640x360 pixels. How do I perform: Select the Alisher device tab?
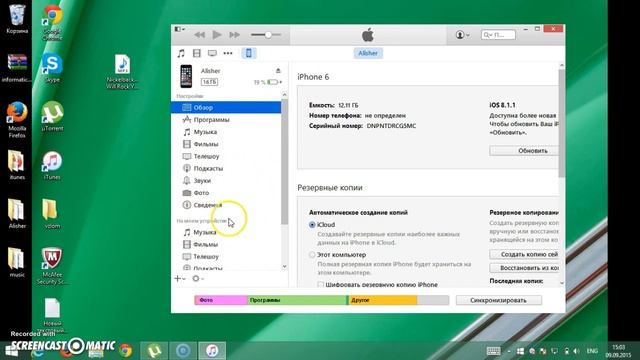pyautogui.click(x=368, y=53)
